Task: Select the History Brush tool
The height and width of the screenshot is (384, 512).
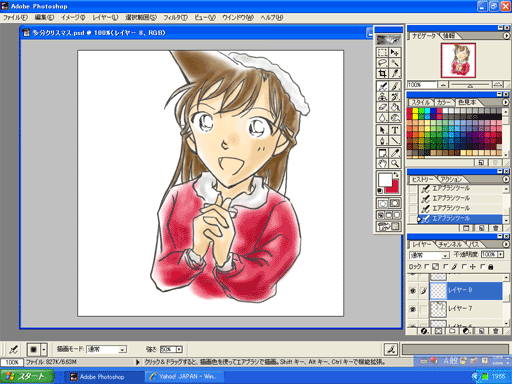Action: pos(395,97)
